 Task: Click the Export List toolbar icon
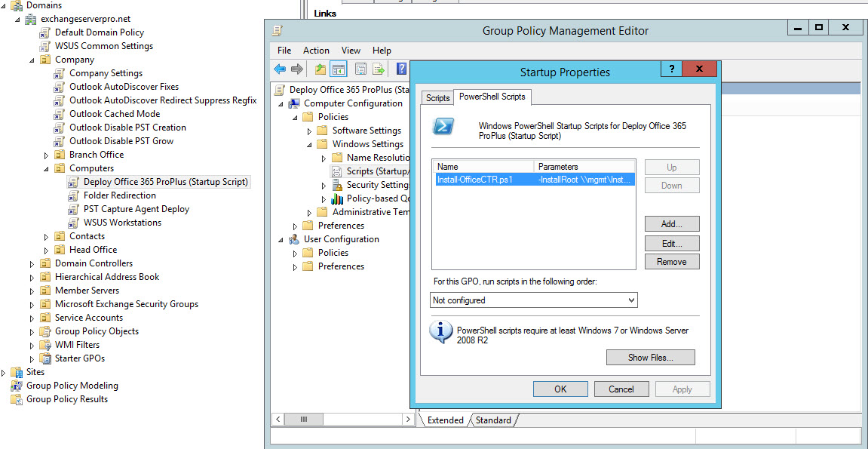pyautogui.click(x=379, y=69)
